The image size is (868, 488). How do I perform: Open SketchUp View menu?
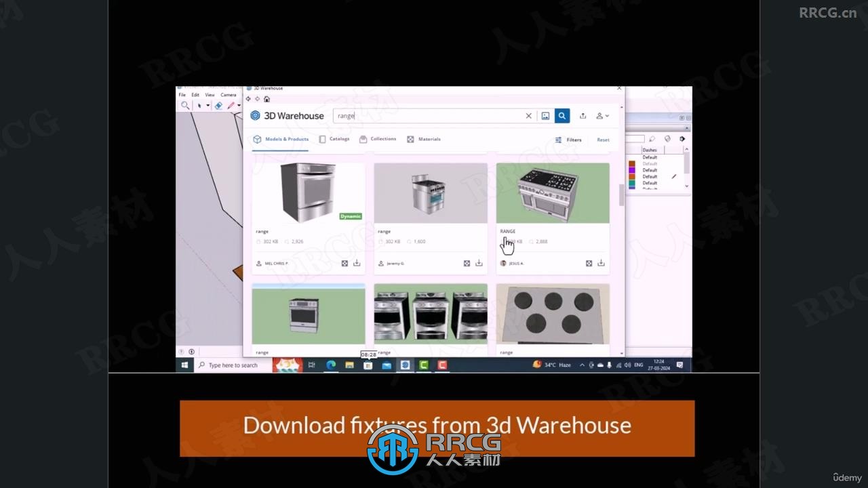coord(210,95)
